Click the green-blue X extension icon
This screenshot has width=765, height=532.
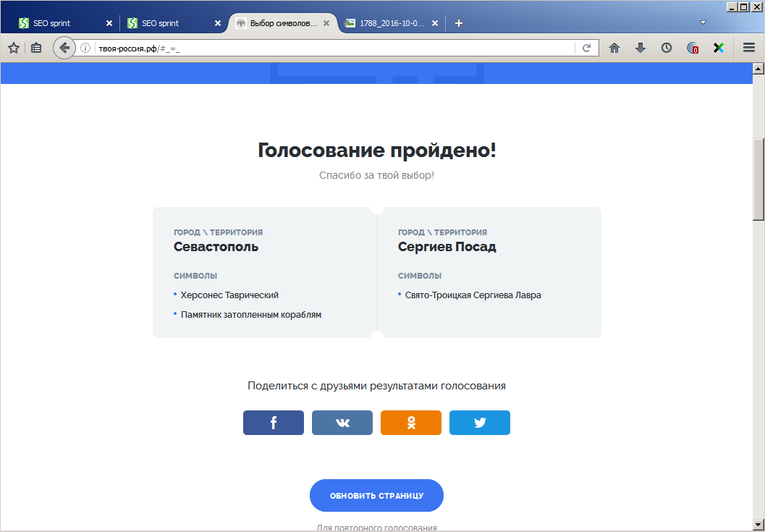(718, 48)
